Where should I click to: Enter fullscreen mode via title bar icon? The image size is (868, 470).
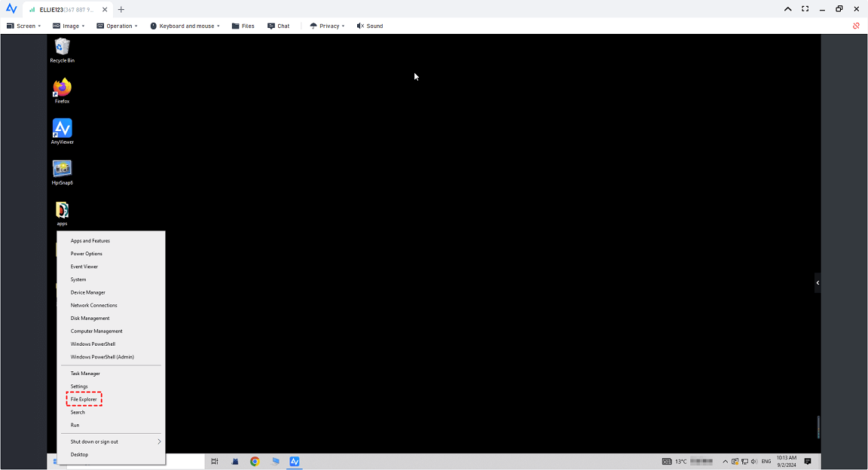[805, 9]
